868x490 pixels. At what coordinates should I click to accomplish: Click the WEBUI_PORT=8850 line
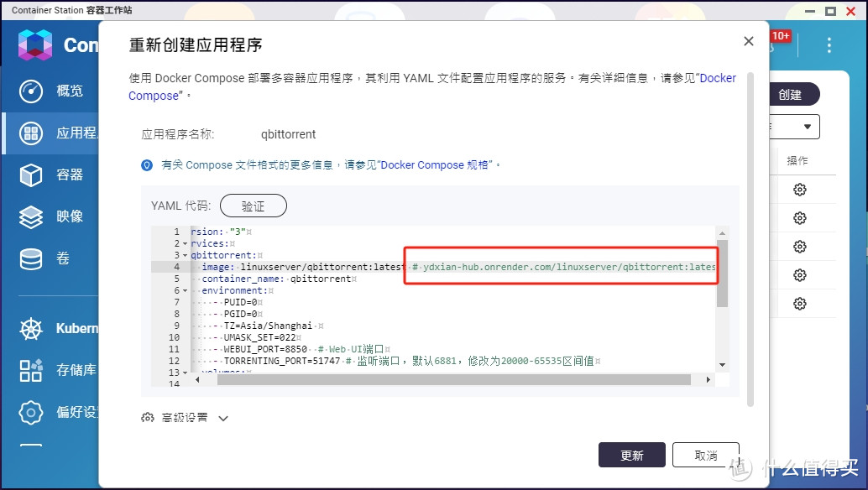pos(301,349)
